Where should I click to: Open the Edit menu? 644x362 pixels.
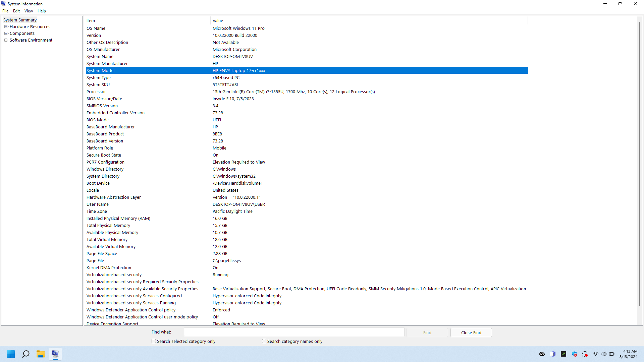(16, 11)
